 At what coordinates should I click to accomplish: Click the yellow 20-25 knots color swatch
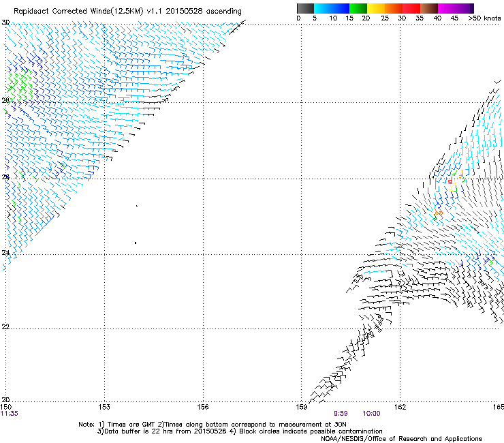click(x=376, y=8)
